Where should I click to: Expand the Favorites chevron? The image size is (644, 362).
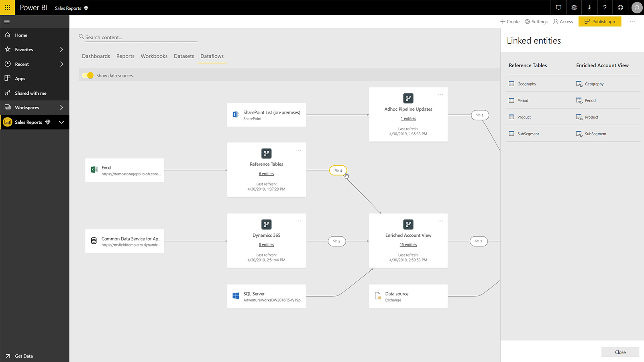(61, 50)
